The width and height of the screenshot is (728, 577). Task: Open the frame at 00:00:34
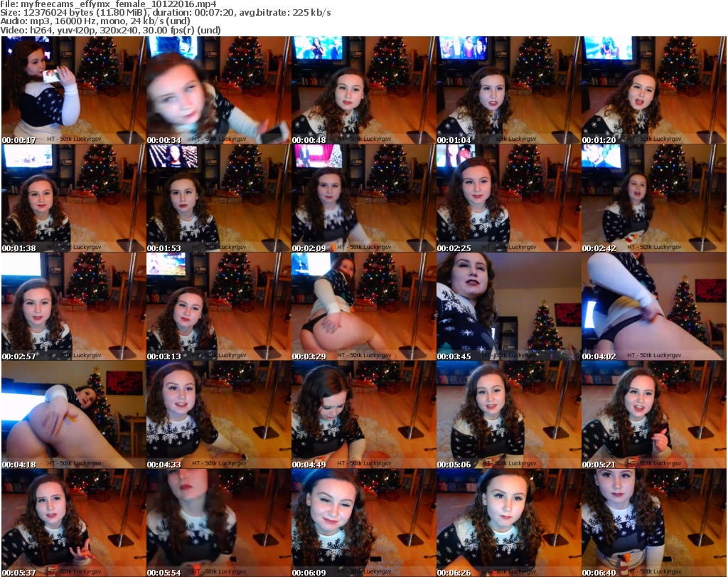point(219,90)
